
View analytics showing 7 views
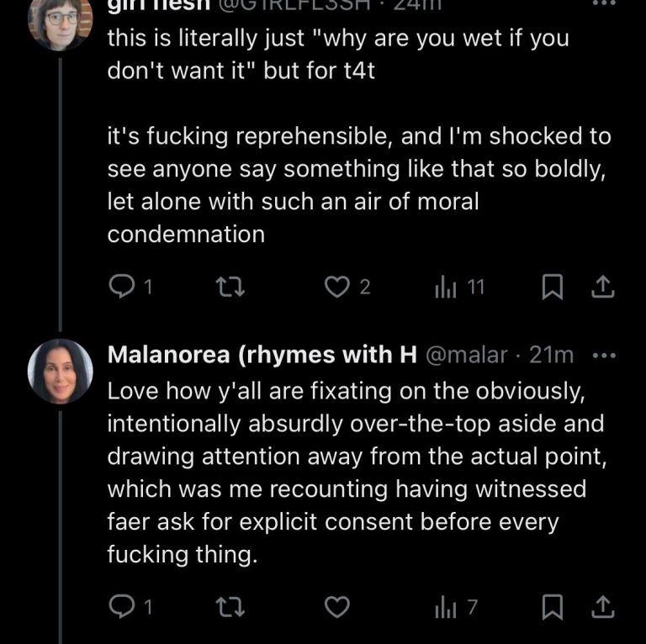point(445,605)
